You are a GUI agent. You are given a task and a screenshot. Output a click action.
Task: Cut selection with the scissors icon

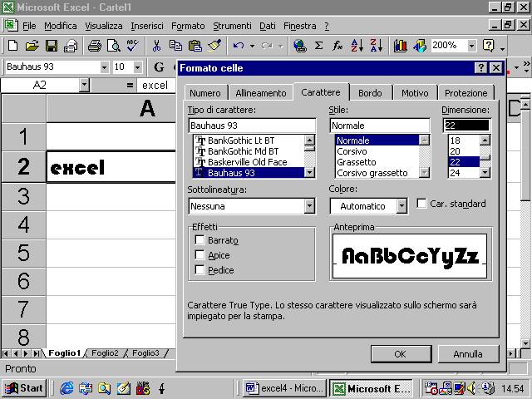[x=156, y=46]
